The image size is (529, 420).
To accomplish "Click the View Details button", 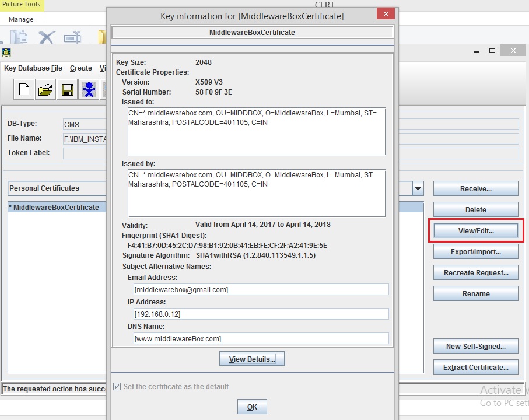I will pos(252,359).
